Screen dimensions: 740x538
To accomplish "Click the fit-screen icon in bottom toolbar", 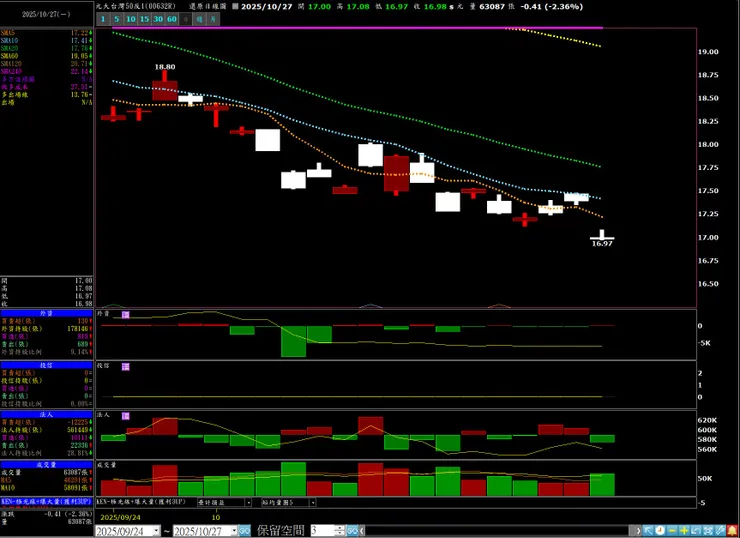I will [x=708, y=531].
